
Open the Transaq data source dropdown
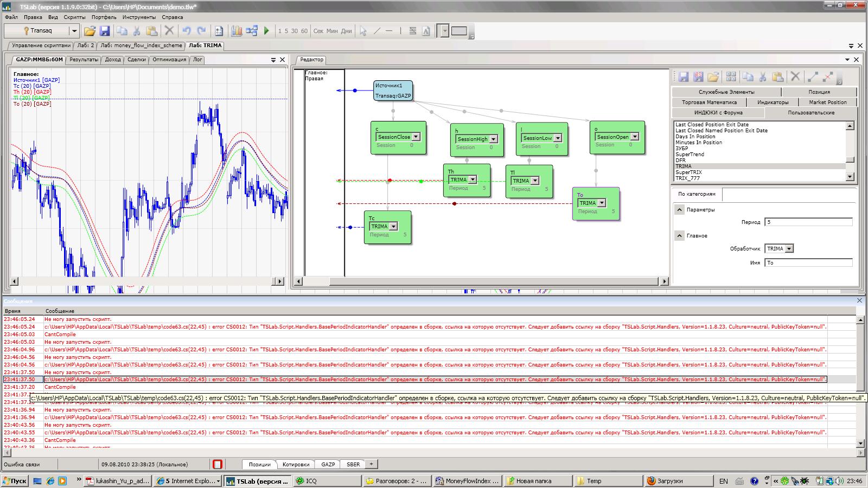click(74, 31)
